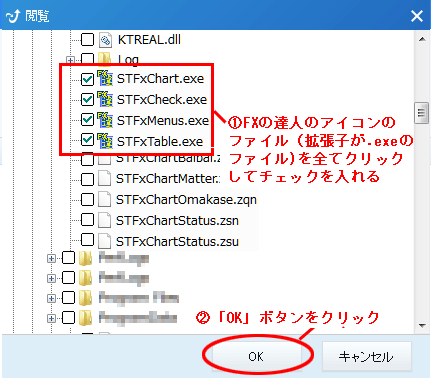Viewport: 431px width, 378px height.
Task: Select the Log folder name
Action: click(128, 59)
